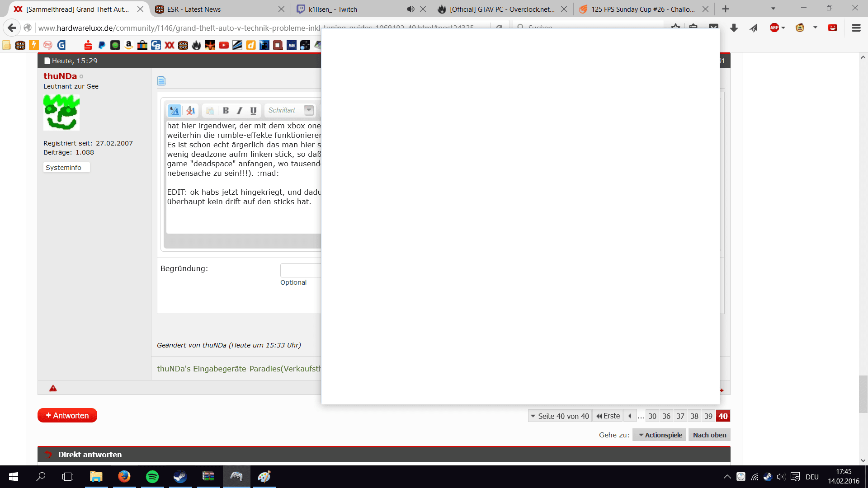868x488 pixels.
Task: Open the Sparkasse red S bookmark
Action: (x=88, y=45)
